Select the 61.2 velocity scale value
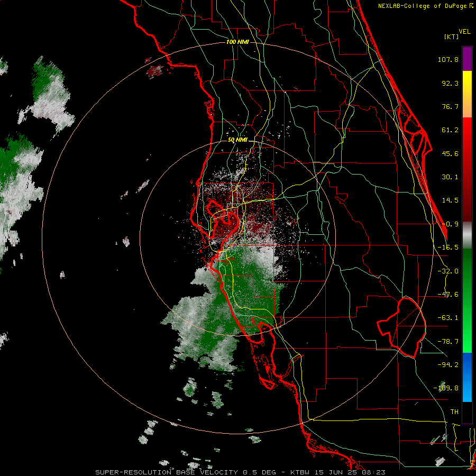Viewport: 476px width, 476px height. click(450, 130)
